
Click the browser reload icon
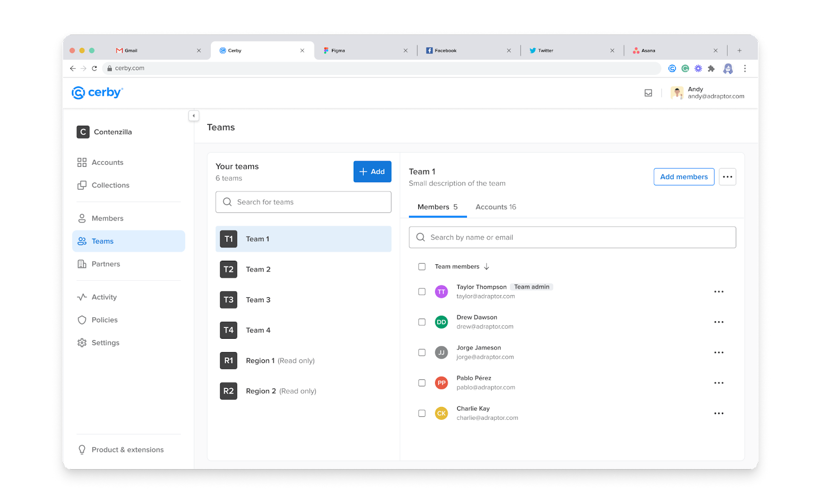click(94, 68)
